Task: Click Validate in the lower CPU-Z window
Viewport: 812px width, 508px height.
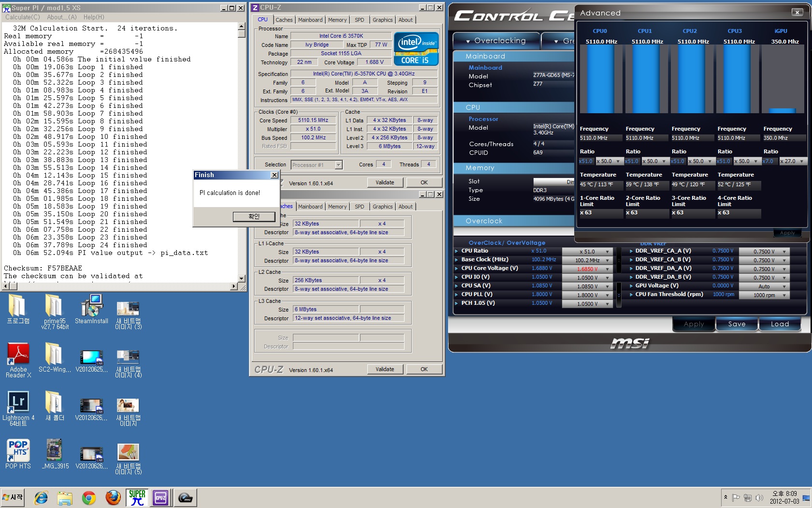Action: point(385,369)
